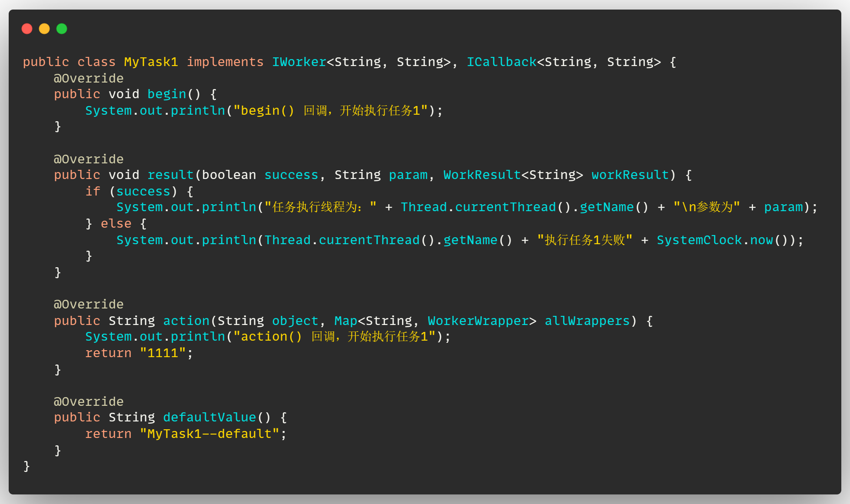Click the action method name
This screenshot has height=504, width=850.
[186, 321]
